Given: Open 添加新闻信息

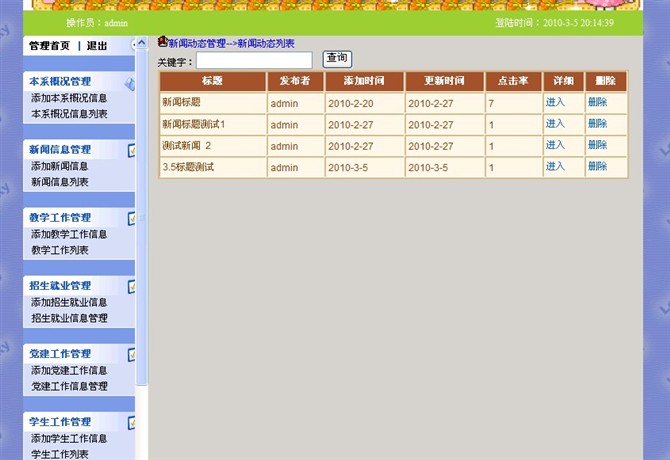Looking at the screenshot, I should [x=59, y=166].
